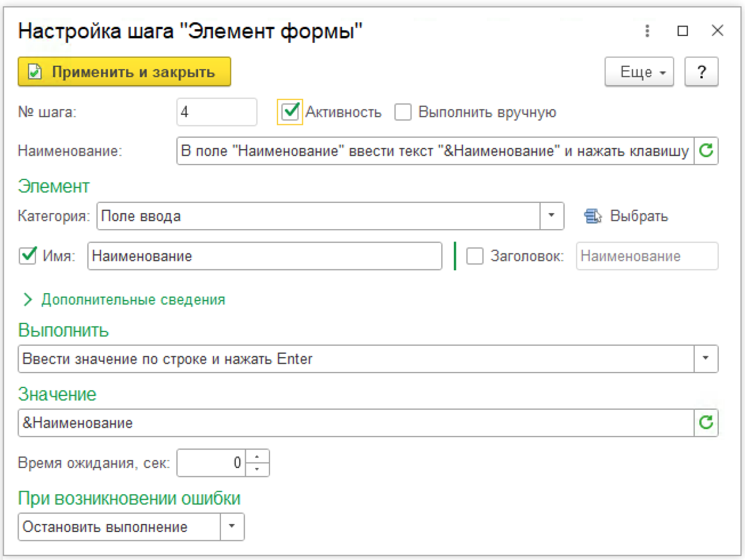Open the При возникновении ошибки dropdown

pyautogui.click(x=232, y=527)
